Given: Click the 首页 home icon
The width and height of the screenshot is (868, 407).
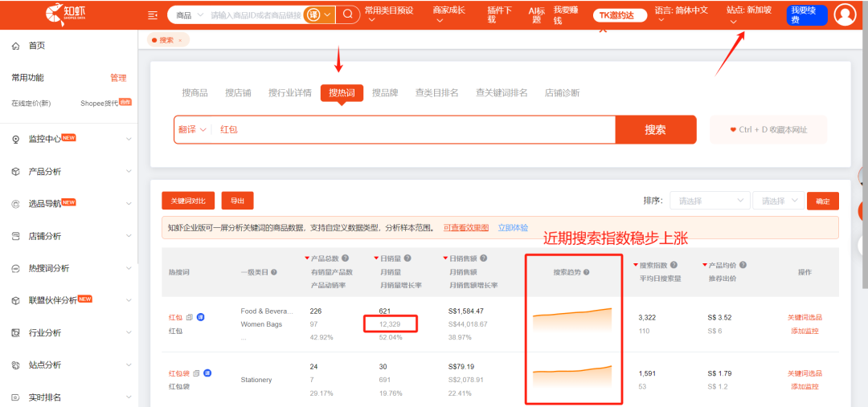Looking at the screenshot, I should (x=15, y=46).
